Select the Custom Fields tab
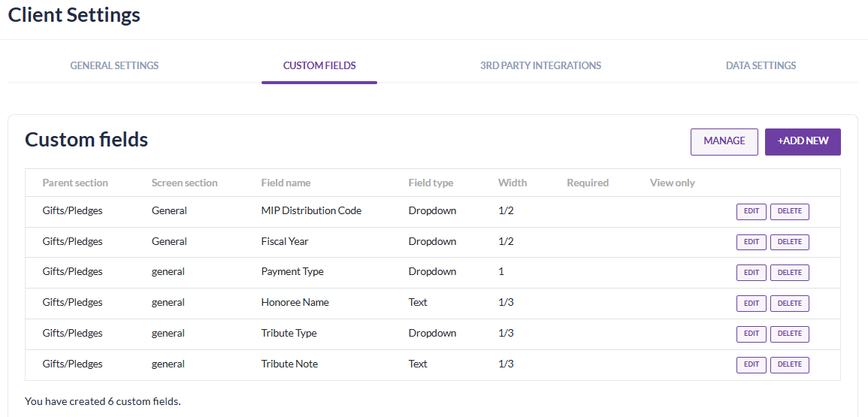868x417 pixels. [319, 65]
